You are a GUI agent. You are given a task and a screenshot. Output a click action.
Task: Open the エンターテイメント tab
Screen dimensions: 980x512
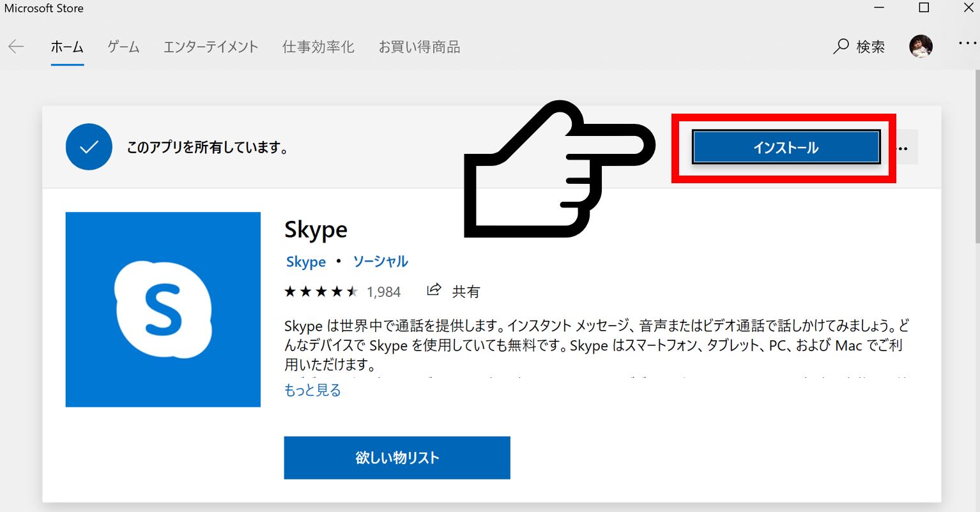point(211,47)
